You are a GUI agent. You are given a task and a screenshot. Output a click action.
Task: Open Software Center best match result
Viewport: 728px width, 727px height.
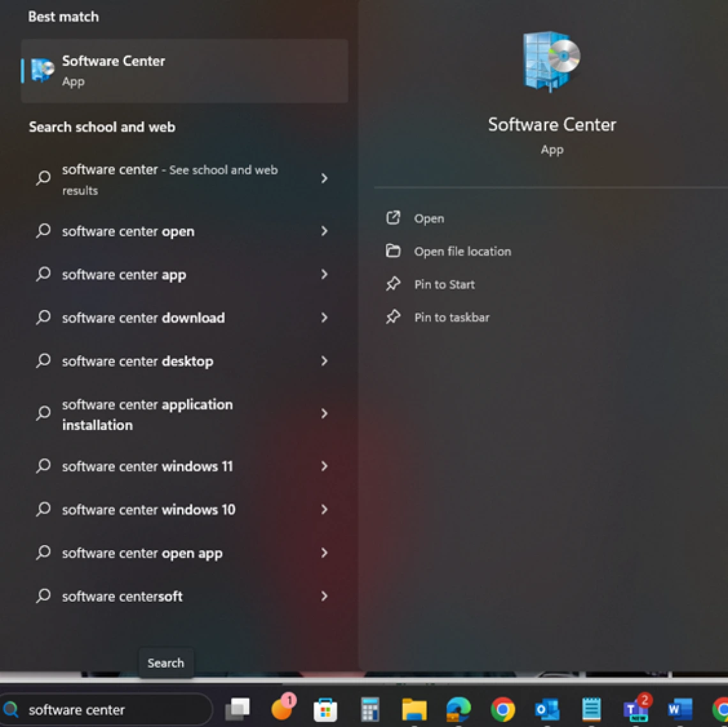click(x=185, y=71)
